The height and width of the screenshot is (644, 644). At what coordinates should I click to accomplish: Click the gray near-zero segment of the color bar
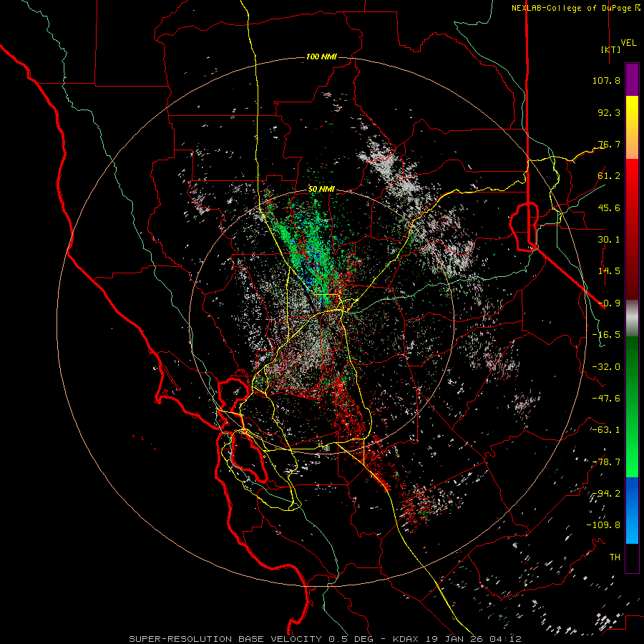pyautogui.click(x=632, y=318)
